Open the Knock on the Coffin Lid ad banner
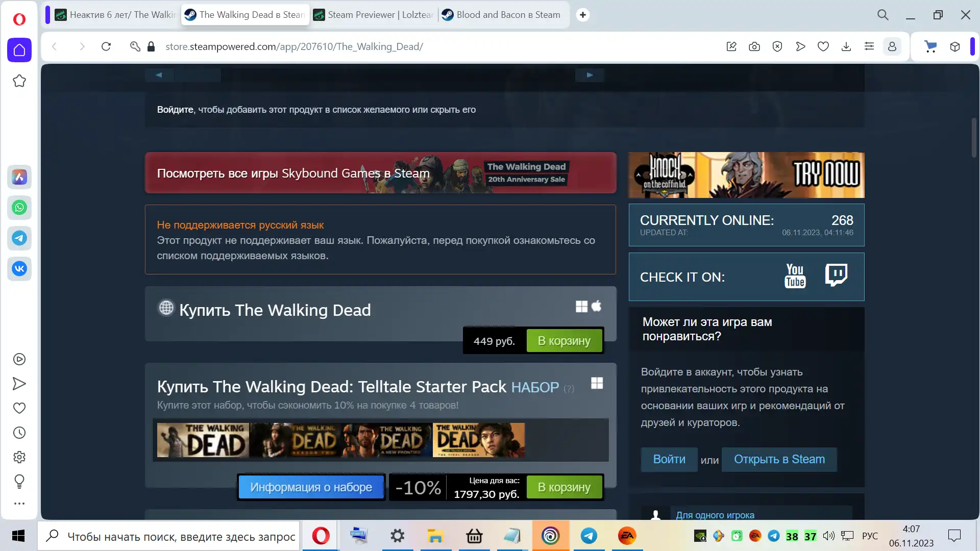The width and height of the screenshot is (980, 551). pos(746,175)
